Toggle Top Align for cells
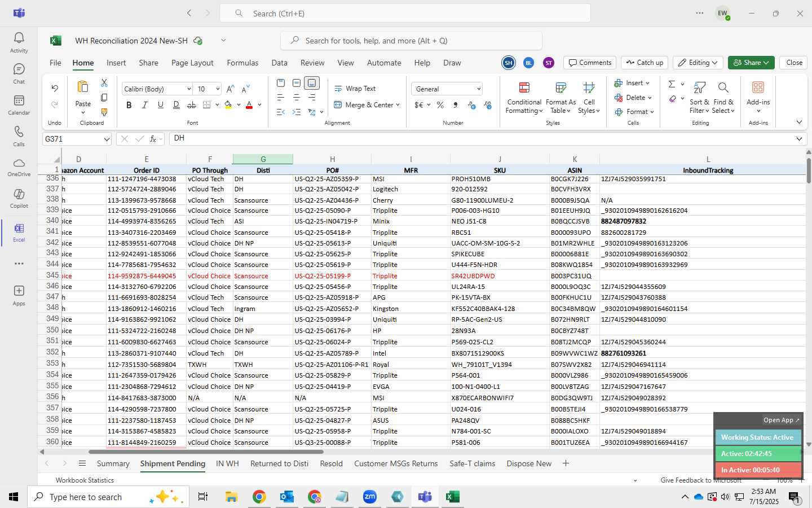812x508 pixels. (x=281, y=83)
